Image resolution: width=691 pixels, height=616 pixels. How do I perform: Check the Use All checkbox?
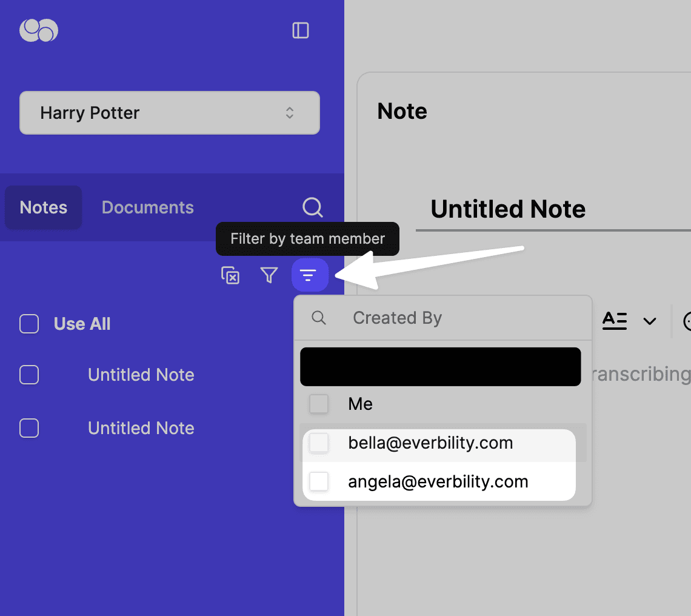coord(29,324)
